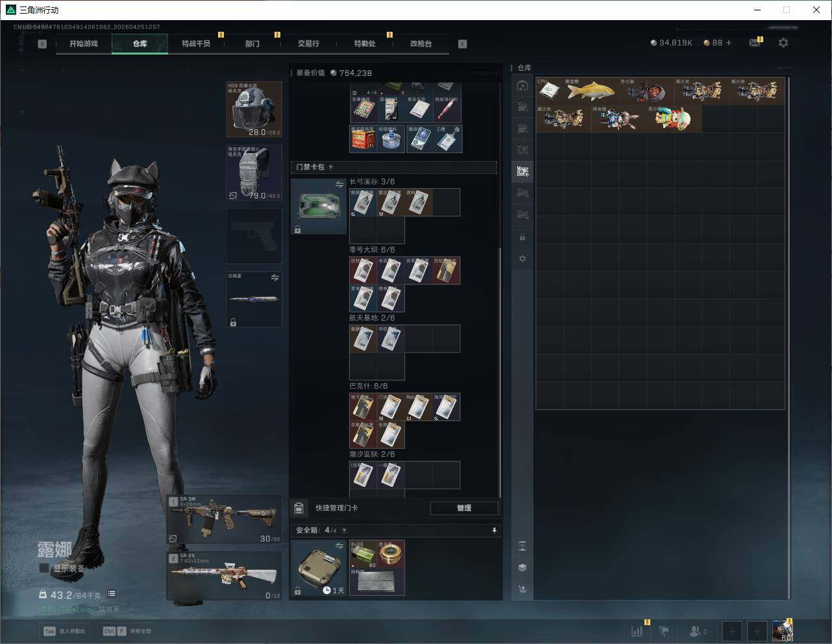Click the locked warehouse page icon

tap(522, 238)
